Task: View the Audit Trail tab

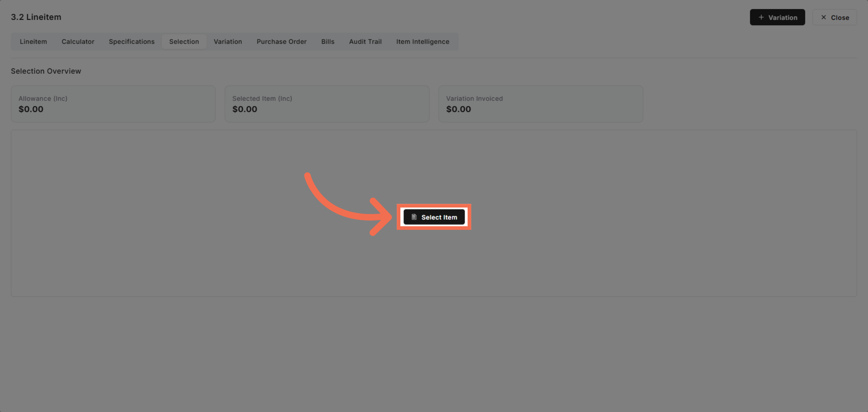Action: pos(365,42)
